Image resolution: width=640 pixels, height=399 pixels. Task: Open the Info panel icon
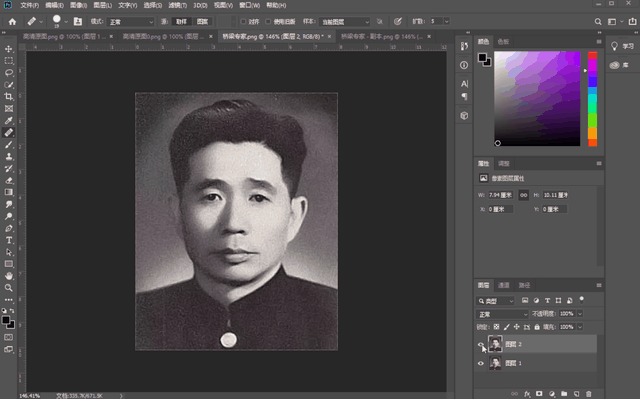[x=464, y=65]
